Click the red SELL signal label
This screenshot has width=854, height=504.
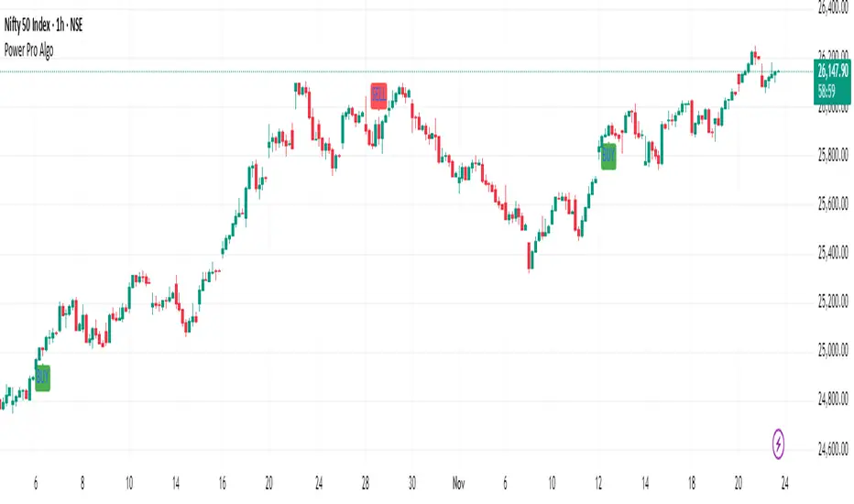coord(378,92)
